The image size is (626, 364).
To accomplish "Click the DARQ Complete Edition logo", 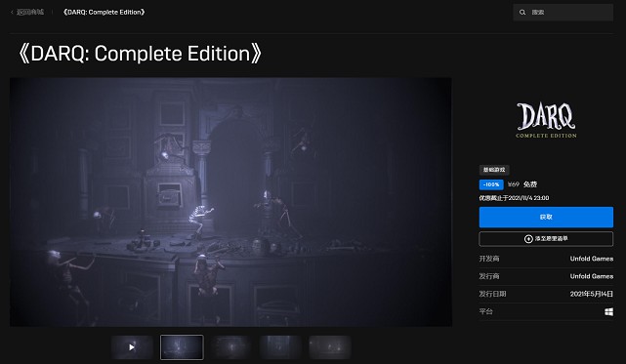I will 546,120.
